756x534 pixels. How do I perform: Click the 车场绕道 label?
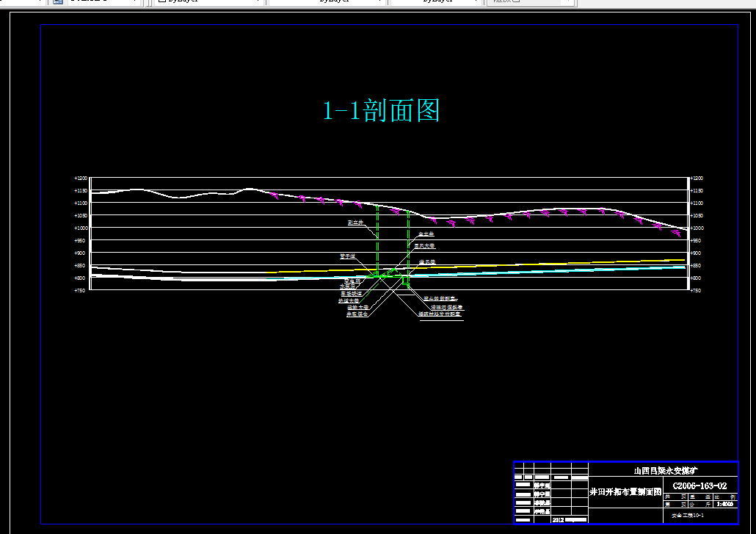[x=351, y=293]
